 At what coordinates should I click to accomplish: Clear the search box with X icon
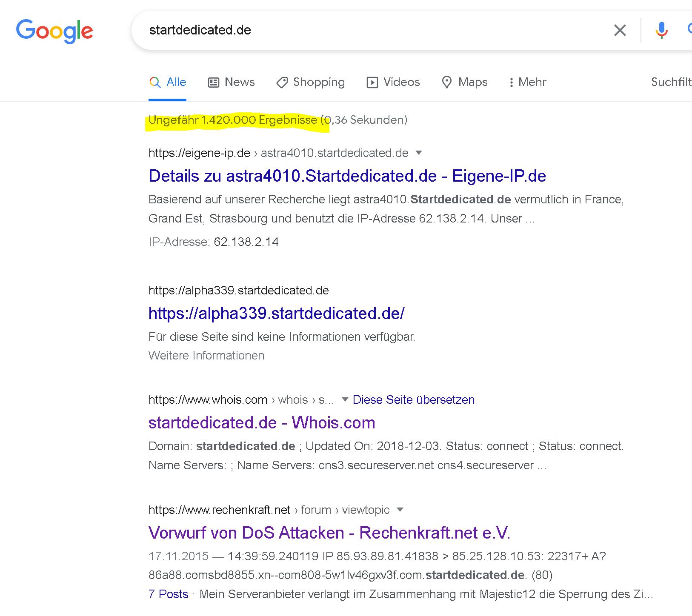click(x=620, y=30)
